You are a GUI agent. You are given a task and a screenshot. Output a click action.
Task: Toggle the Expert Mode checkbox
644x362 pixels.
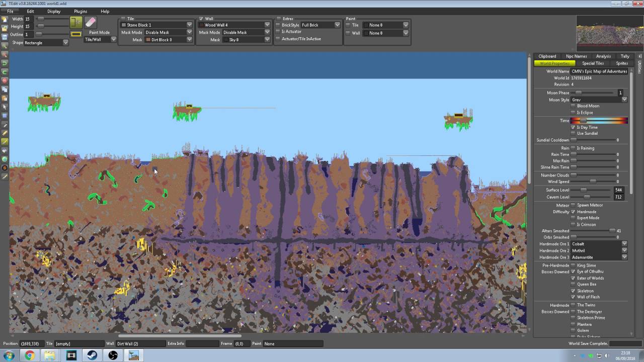[573, 218]
